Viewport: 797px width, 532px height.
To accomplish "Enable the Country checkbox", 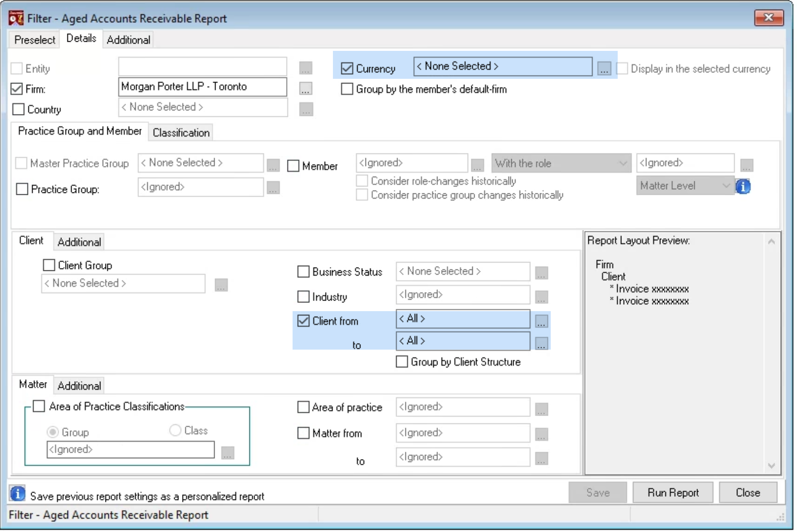I will coord(18,110).
